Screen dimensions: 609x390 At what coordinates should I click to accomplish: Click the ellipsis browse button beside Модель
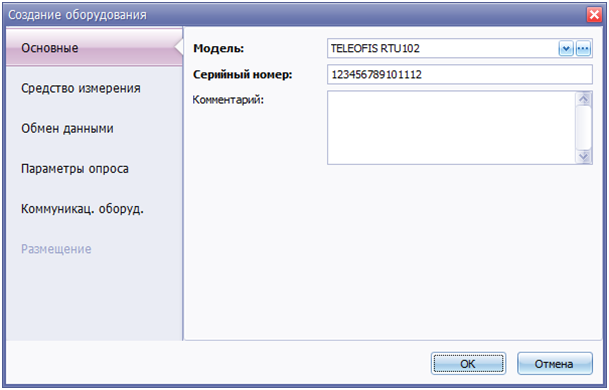(583, 49)
